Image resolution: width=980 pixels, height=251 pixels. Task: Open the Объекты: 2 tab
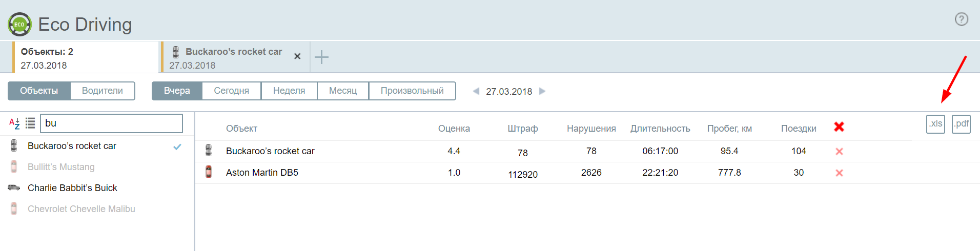(85, 58)
